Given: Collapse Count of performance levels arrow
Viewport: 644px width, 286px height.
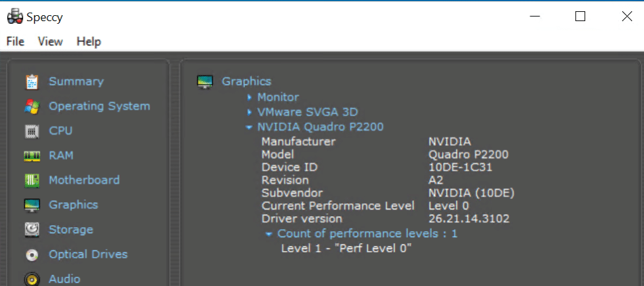Looking at the screenshot, I should coord(268,234).
